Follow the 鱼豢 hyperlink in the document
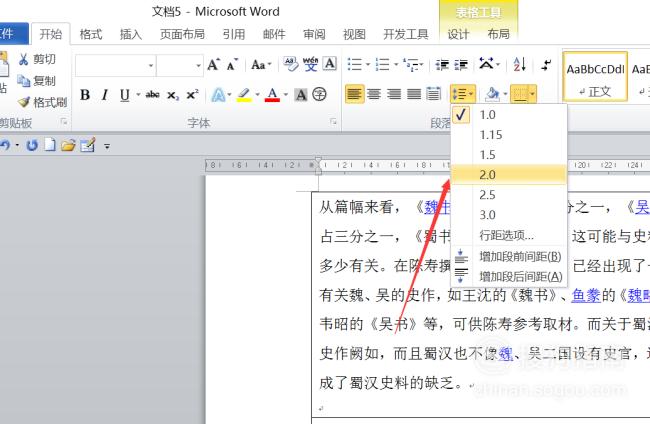This screenshot has width=650, height=424. coord(586,295)
